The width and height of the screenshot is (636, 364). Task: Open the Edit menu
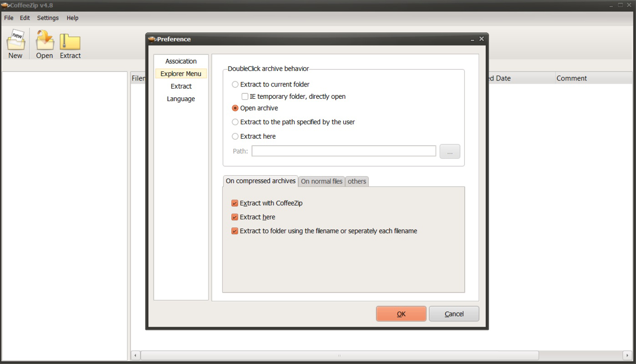pyautogui.click(x=25, y=18)
